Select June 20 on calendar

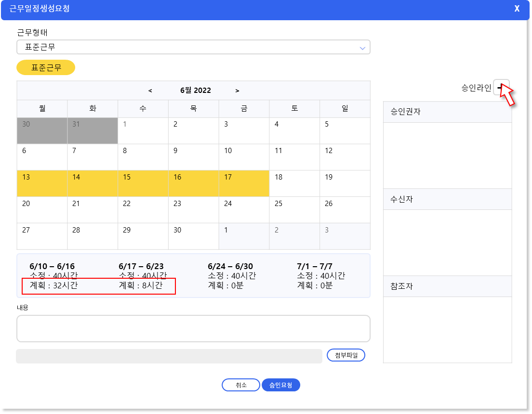click(42, 210)
